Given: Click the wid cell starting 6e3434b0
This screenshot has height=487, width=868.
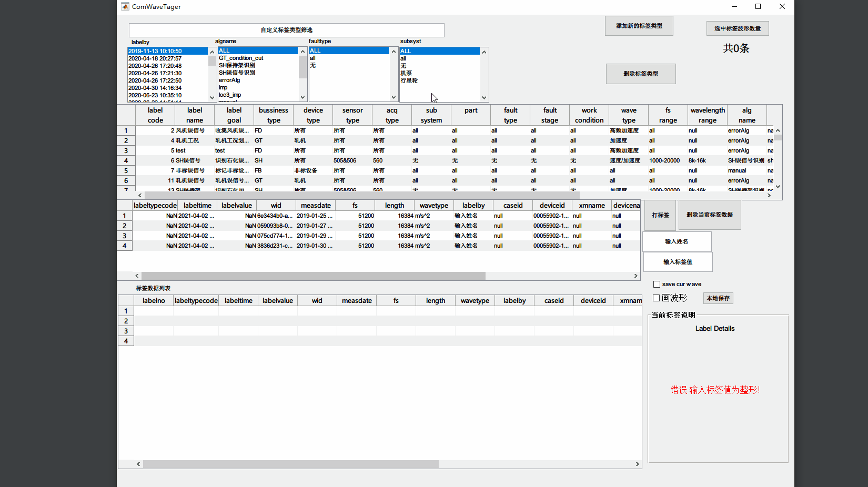Looking at the screenshot, I should (x=276, y=216).
